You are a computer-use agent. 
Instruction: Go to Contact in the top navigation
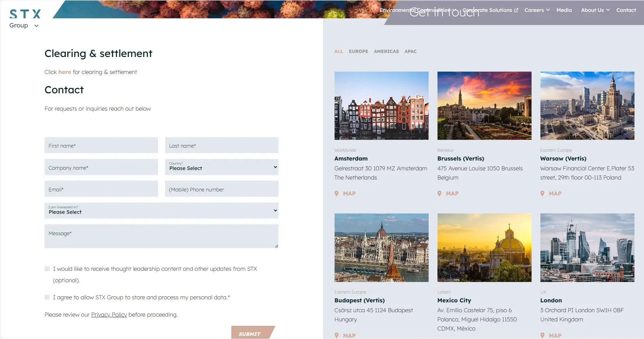pos(626,10)
